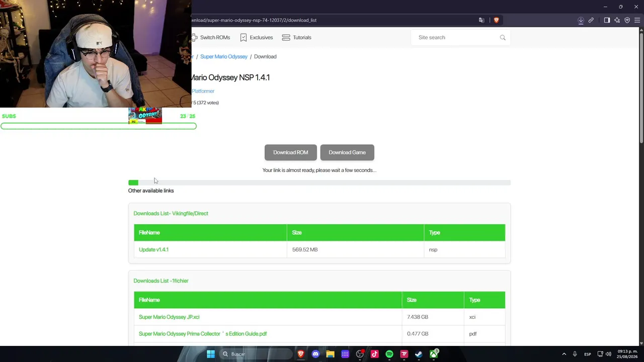Go to Super Mario Odyssey breadcrumb link
Image resolution: width=644 pixels, height=362 pixels.
point(224,57)
